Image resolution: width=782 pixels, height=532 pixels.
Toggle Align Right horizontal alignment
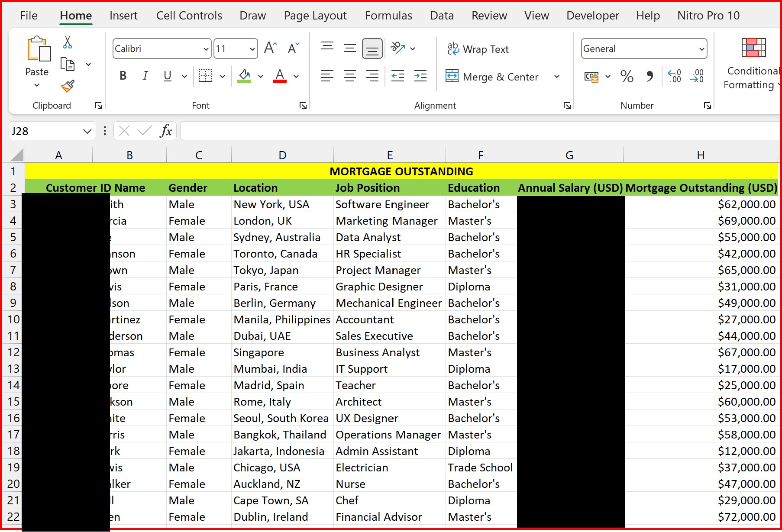(x=372, y=76)
